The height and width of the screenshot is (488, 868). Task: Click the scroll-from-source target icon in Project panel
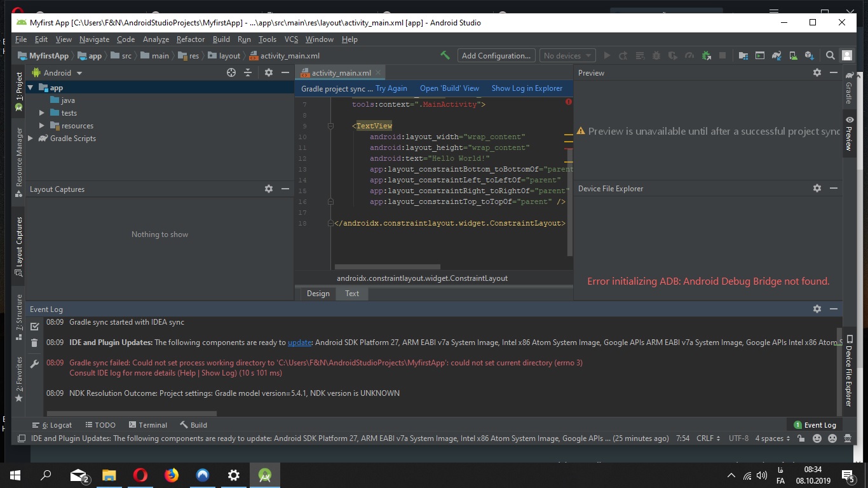pos(231,73)
